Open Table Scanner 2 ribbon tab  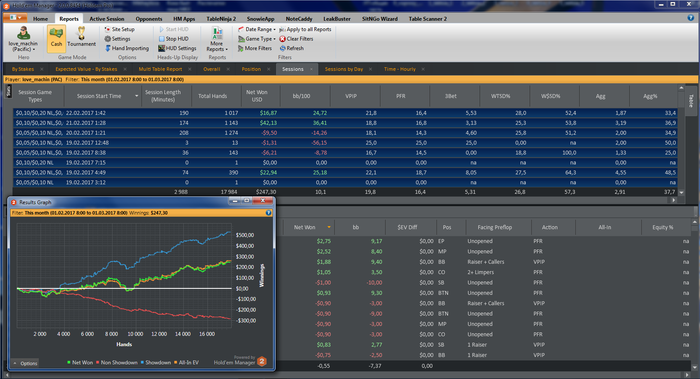click(428, 19)
